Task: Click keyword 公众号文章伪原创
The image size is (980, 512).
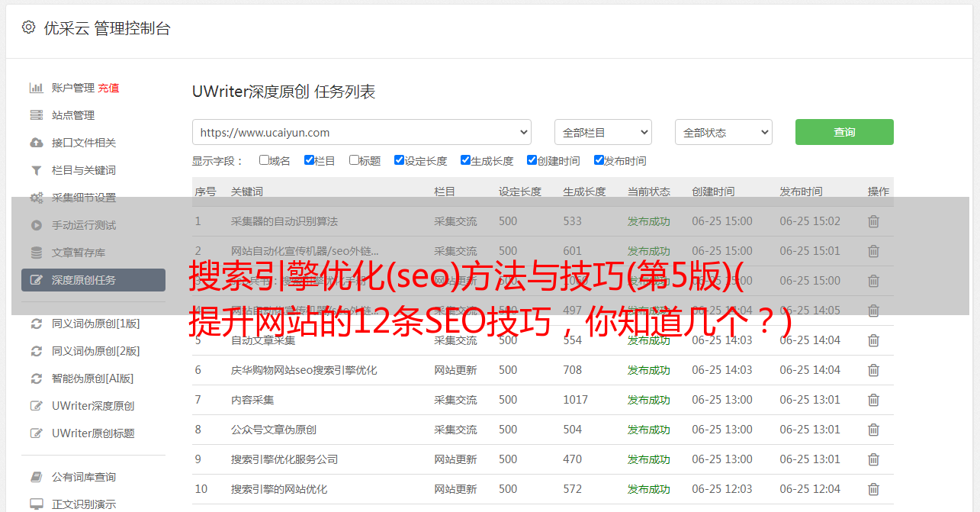Action: [274, 430]
